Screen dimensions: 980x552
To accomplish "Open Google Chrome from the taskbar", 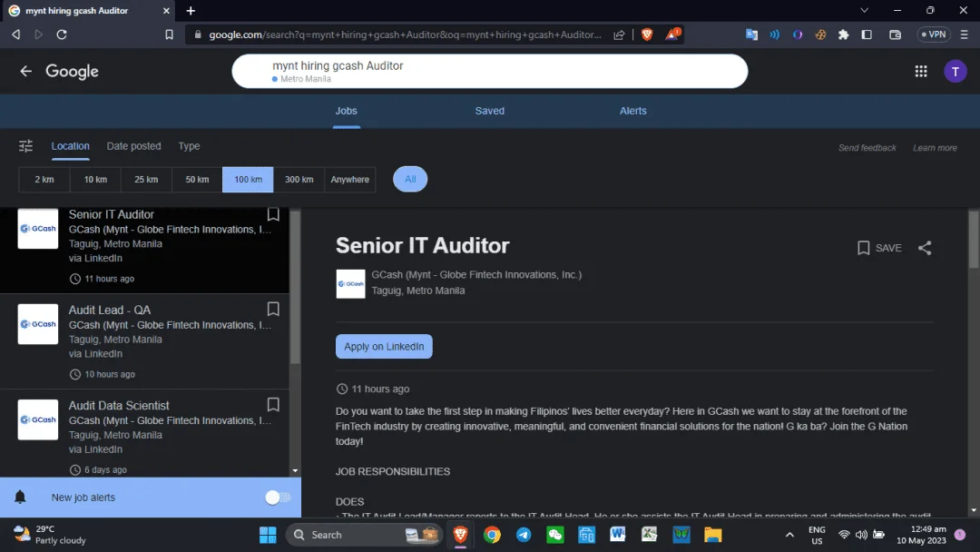I will (x=492, y=535).
